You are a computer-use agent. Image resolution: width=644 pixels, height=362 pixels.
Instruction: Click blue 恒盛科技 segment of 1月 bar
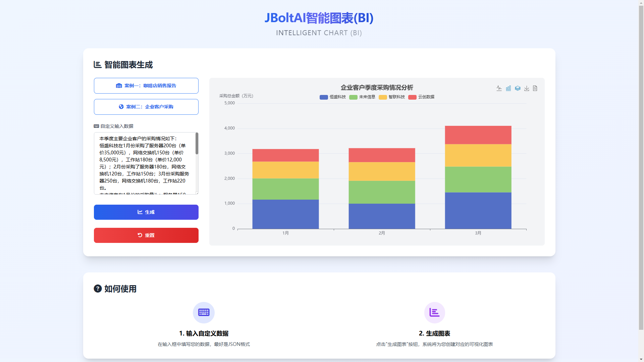(x=285, y=214)
